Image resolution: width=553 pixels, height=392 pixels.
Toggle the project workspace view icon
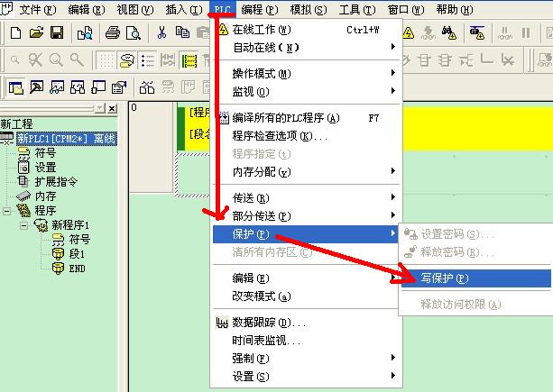[16, 87]
